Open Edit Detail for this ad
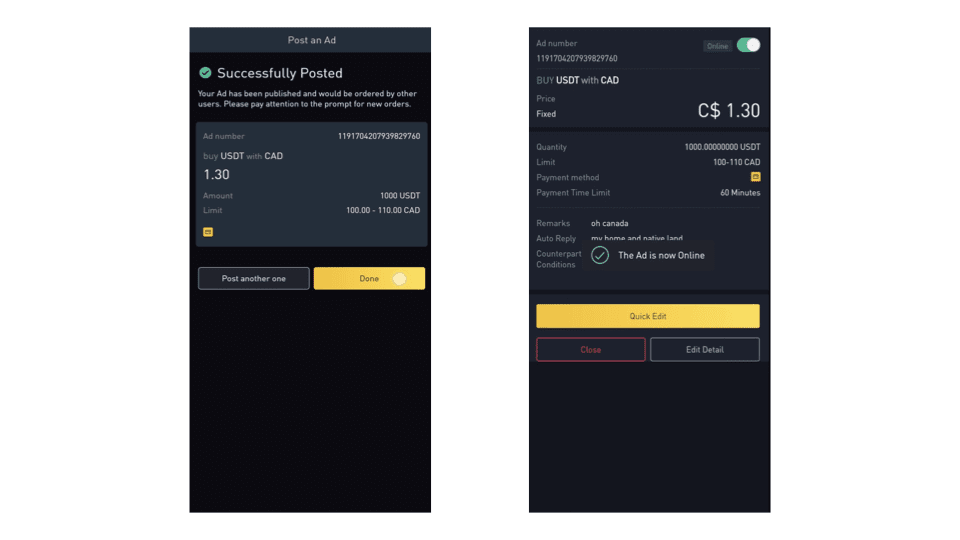The width and height of the screenshot is (960, 540). coord(704,350)
